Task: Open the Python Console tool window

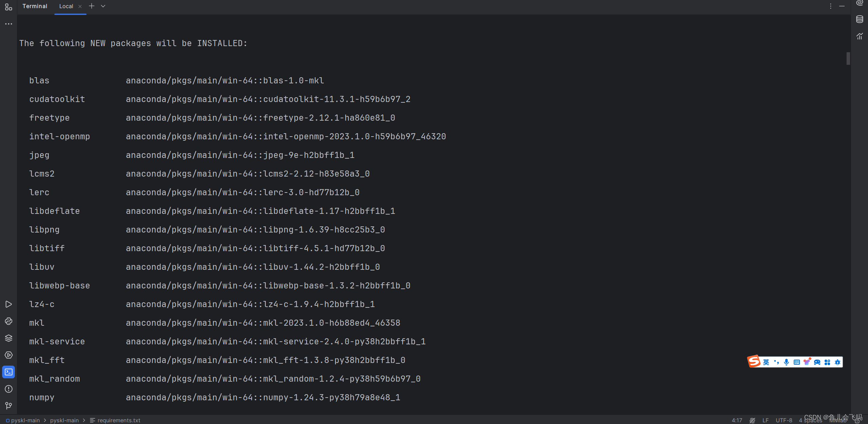Action: (8, 321)
